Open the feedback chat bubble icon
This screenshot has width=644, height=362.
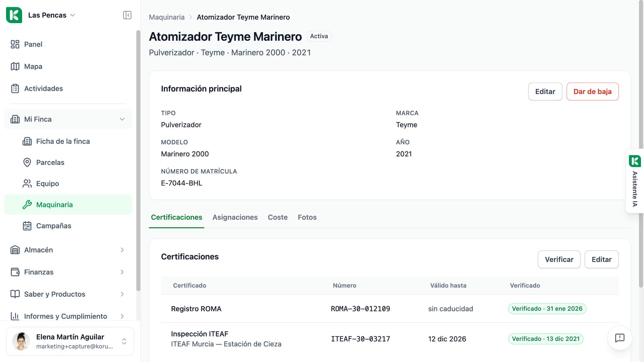[x=620, y=338]
